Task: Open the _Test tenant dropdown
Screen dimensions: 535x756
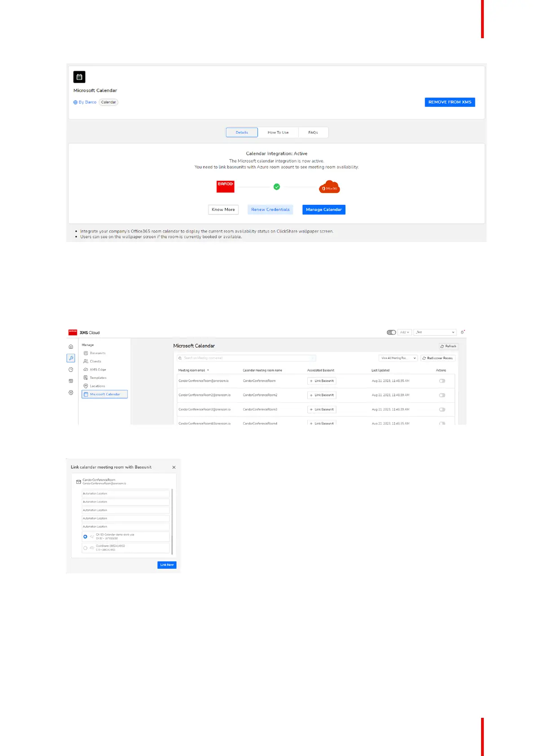Action: click(435, 332)
